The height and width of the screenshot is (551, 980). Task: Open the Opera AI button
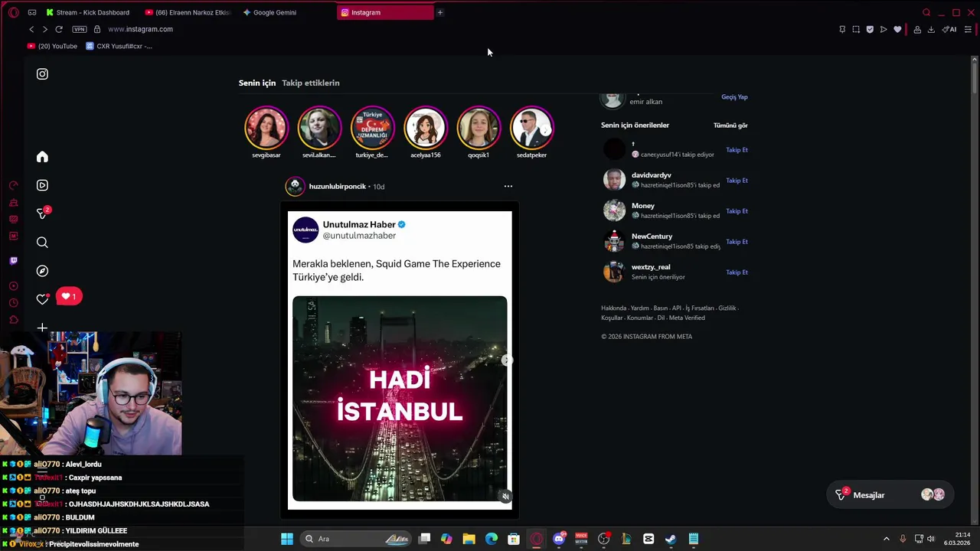(949, 29)
